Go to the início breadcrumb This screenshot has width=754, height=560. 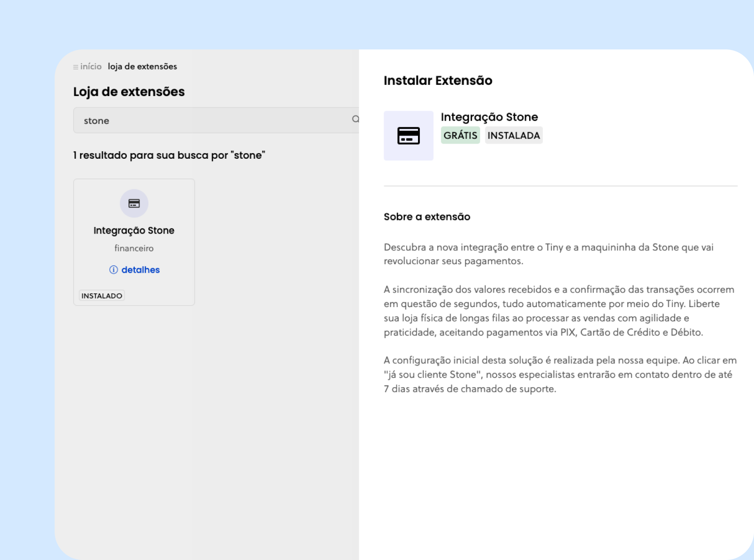coord(91,66)
